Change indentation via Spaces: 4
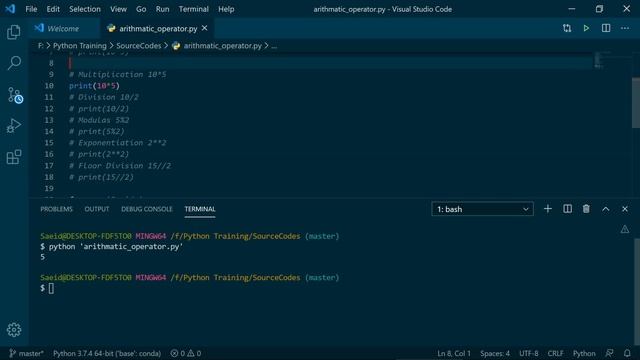Screen dimensions: 640x360 click(x=495, y=353)
